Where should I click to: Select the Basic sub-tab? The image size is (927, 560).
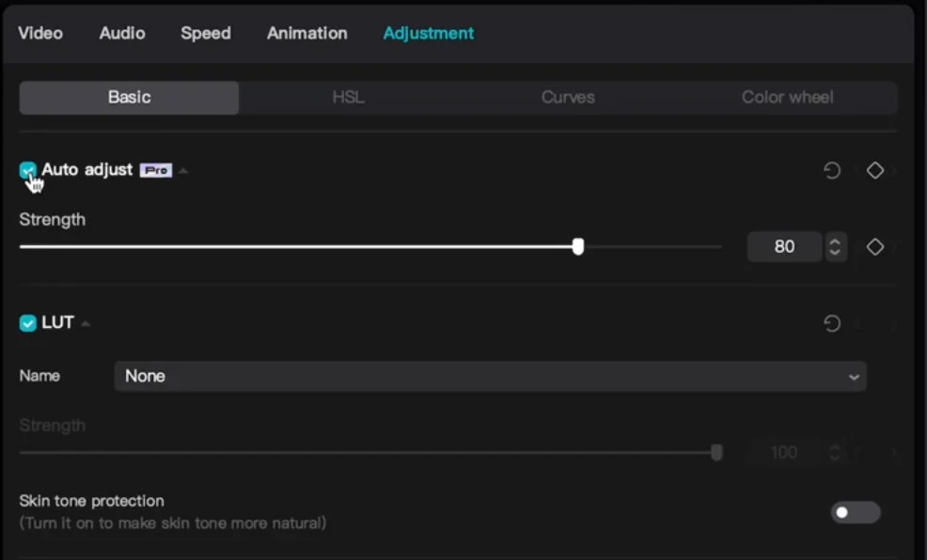[129, 98]
